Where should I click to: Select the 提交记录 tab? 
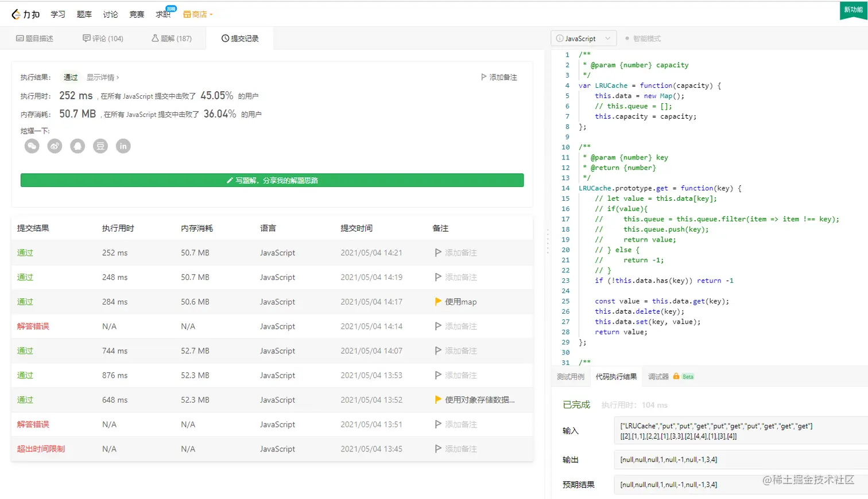(240, 38)
